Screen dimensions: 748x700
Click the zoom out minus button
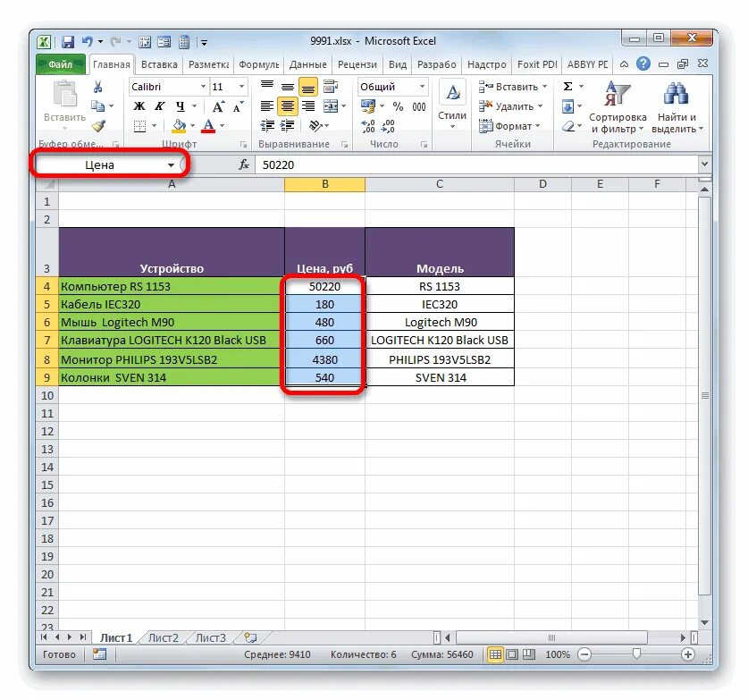pyautogui.click(x=584, y=654)
